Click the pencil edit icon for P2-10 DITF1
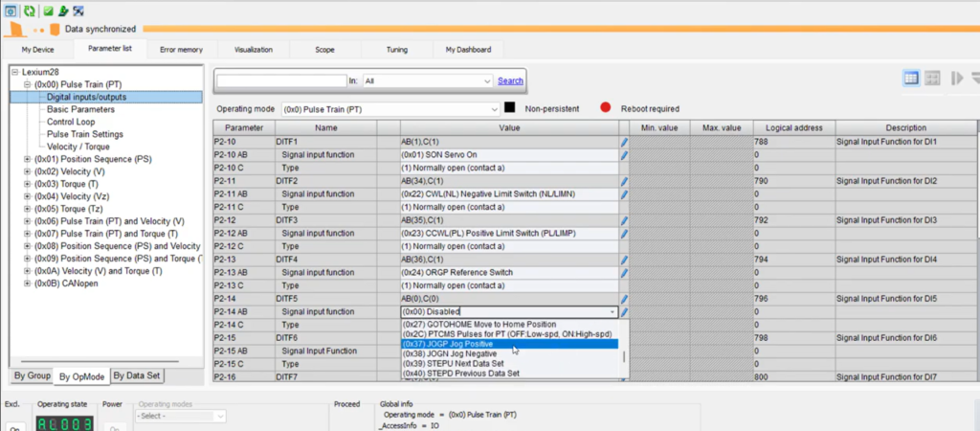The width and height of the screenshot is (980, 431). (624, 142)
